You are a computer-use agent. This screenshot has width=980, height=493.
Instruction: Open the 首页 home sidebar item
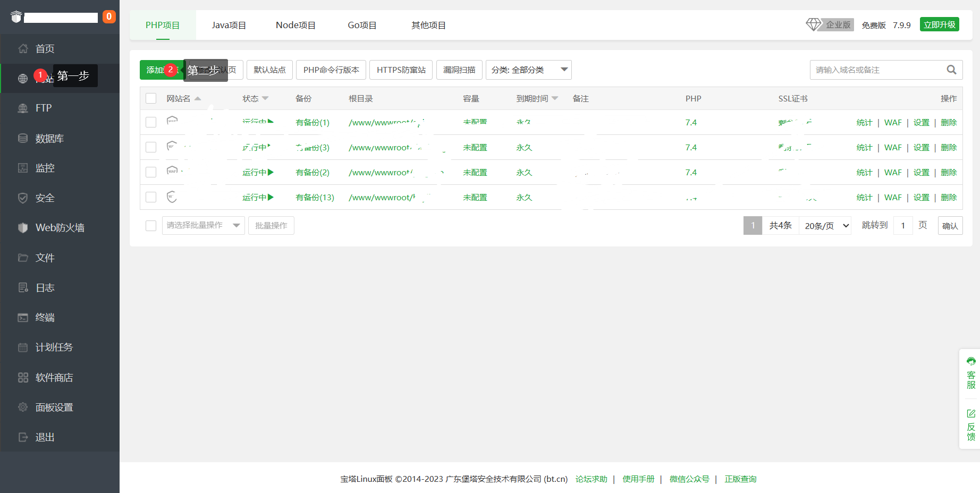tap(60, 49)
